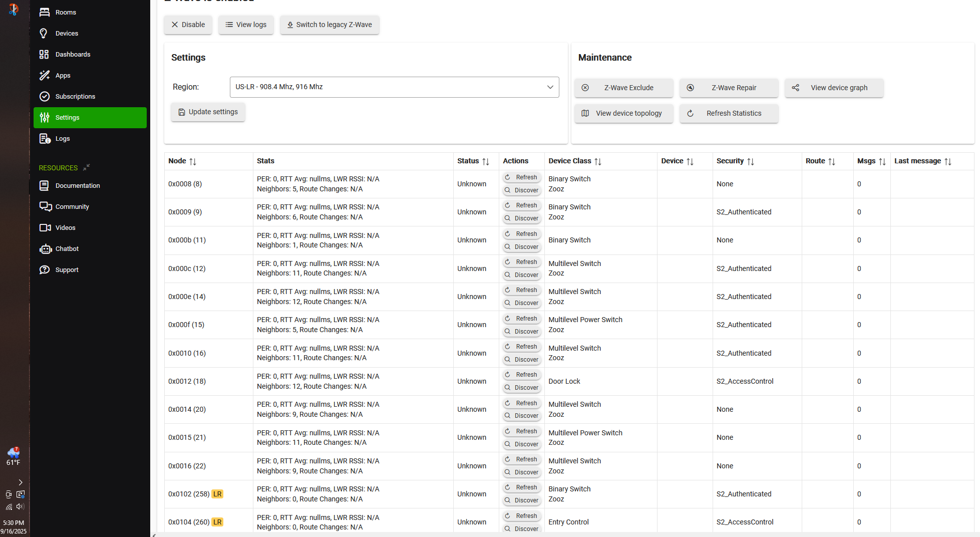This screenshot has height=537, width=980.
Task: Open Dashboards from the sidebar
Action: (x=73, y=55)
